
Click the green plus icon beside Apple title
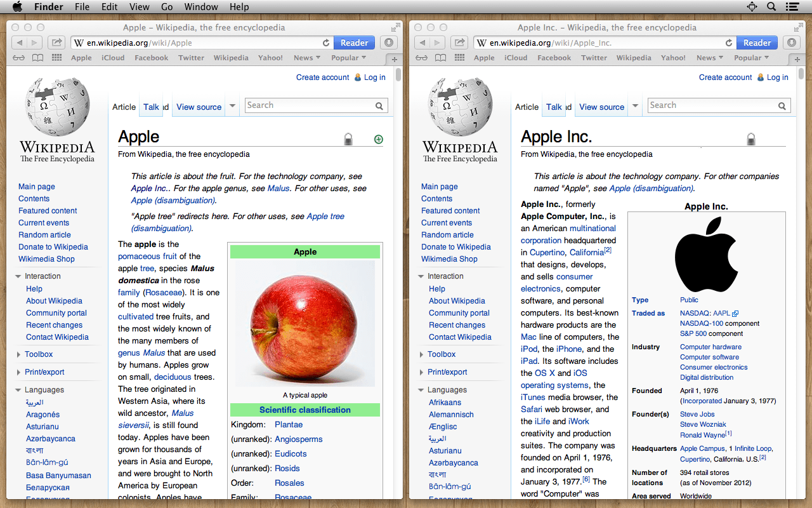coord(379,139)
